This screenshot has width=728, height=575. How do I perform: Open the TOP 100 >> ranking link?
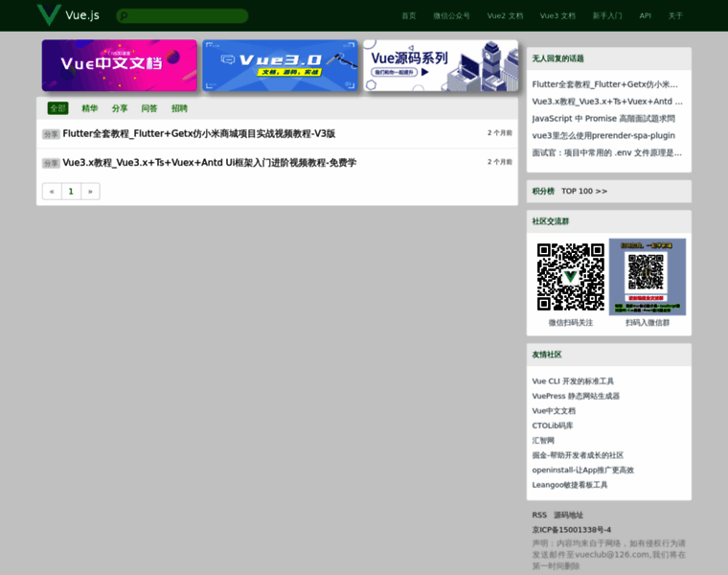click(x=584, y=191)
